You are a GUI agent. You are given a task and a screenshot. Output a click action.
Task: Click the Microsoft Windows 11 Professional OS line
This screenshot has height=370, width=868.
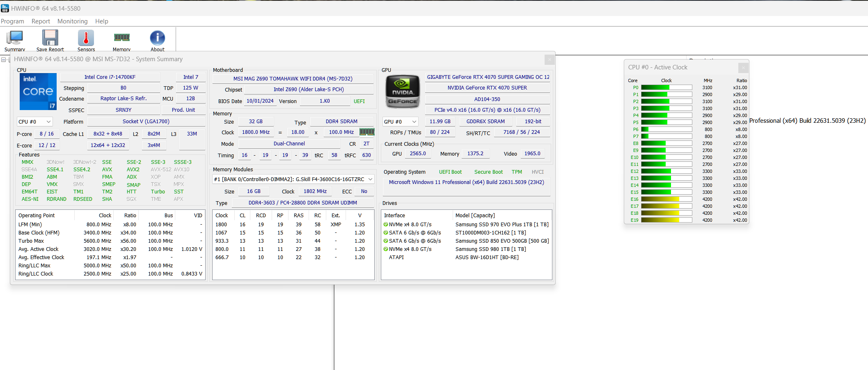click(x=467, y=182)
